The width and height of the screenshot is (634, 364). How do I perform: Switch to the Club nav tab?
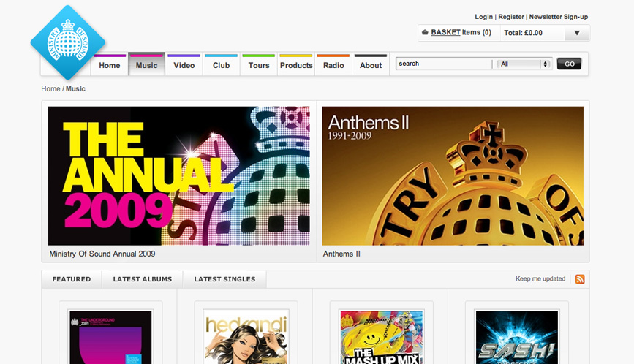(x=221, y=65)
